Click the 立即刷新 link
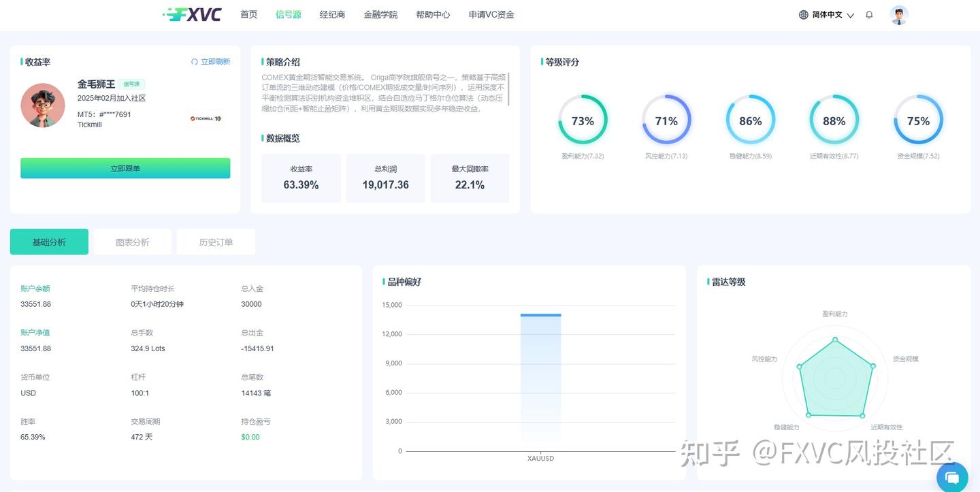980x492 pixels. pos(216,62)
